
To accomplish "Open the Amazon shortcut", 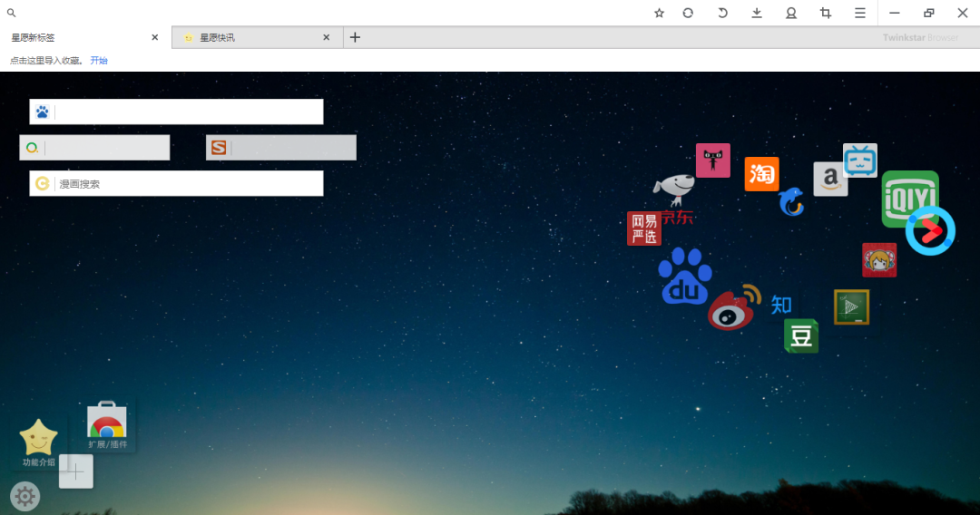I will [830, 180].
